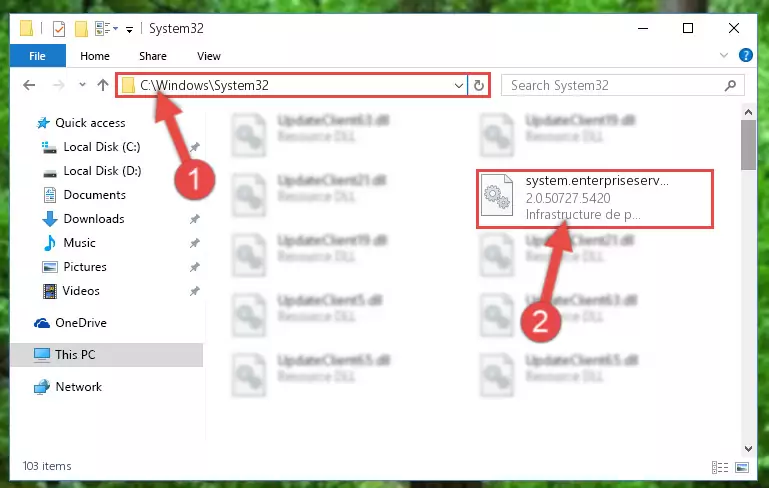The width and height of the screenshot is (769, 488).
Task: Refresh the System32 folder view
Action: [x=479, y=86]
